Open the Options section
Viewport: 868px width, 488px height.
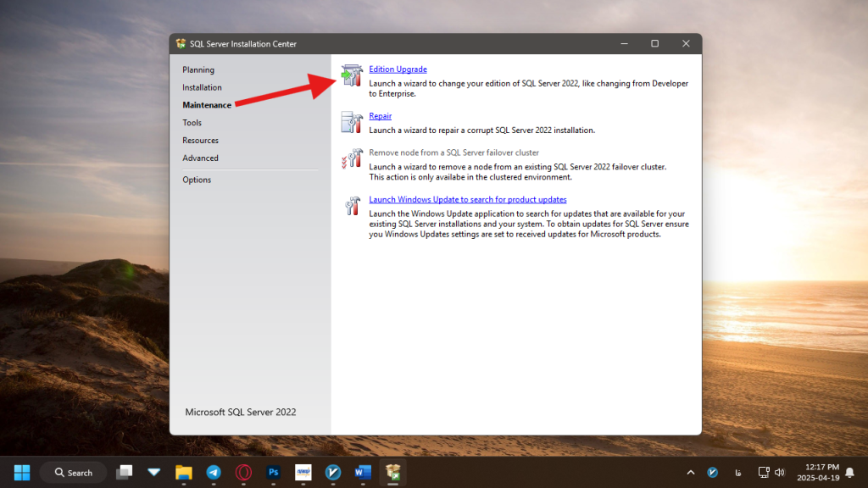point(197,180)
